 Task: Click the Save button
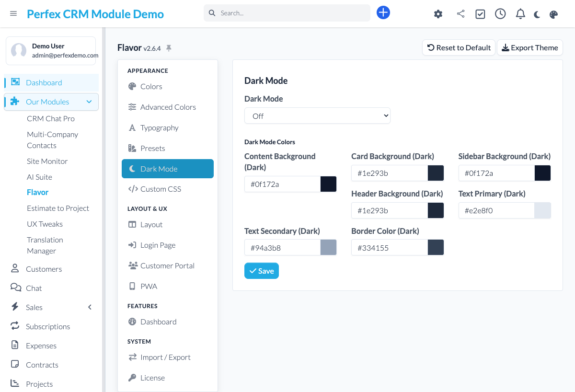coord(262,271)
